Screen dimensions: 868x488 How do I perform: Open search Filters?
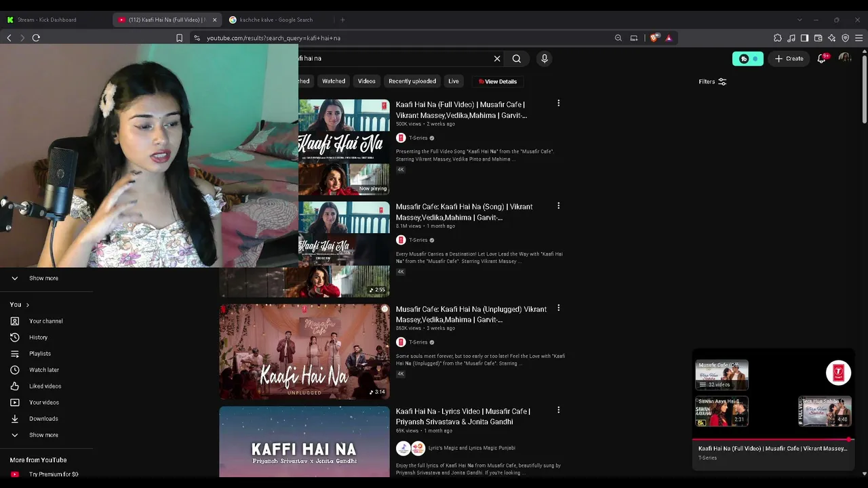click(713, 81)
